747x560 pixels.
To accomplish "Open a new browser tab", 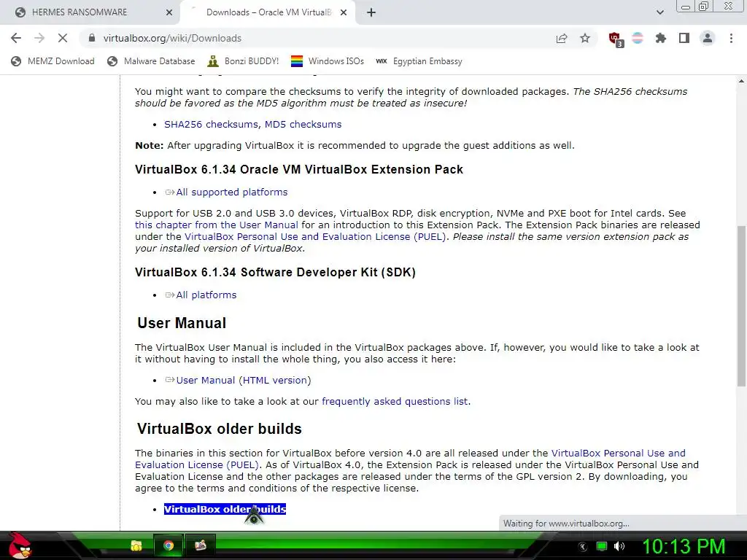I will (x=371, y=13).
